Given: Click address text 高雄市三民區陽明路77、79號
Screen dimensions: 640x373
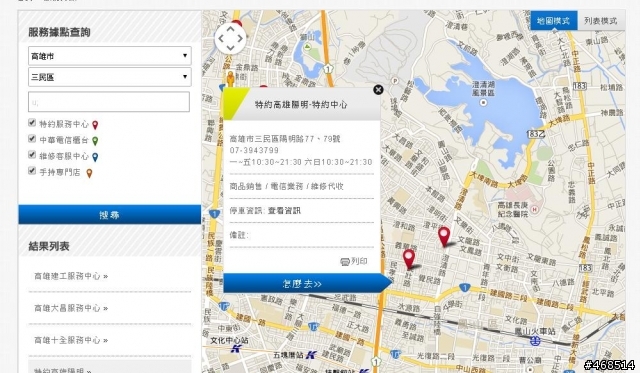Looking at the screenshot, I should [x=285, y=139].
